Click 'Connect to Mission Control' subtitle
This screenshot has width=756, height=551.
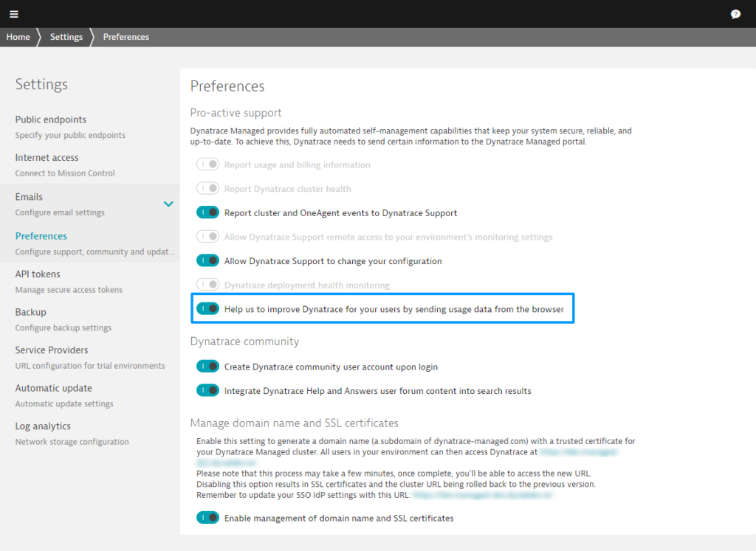(x=65, y=173)
